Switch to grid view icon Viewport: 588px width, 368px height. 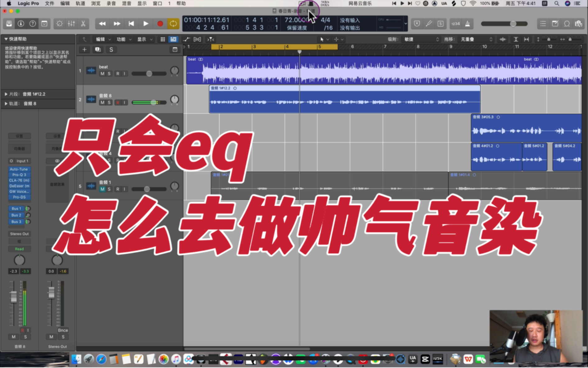[163, 39]
